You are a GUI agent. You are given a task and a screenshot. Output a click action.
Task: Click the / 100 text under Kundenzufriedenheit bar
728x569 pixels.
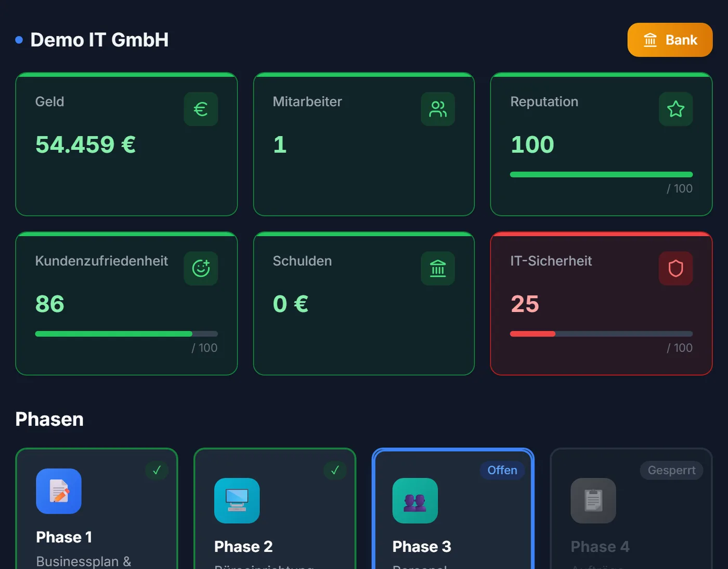(x=204, y=347)
